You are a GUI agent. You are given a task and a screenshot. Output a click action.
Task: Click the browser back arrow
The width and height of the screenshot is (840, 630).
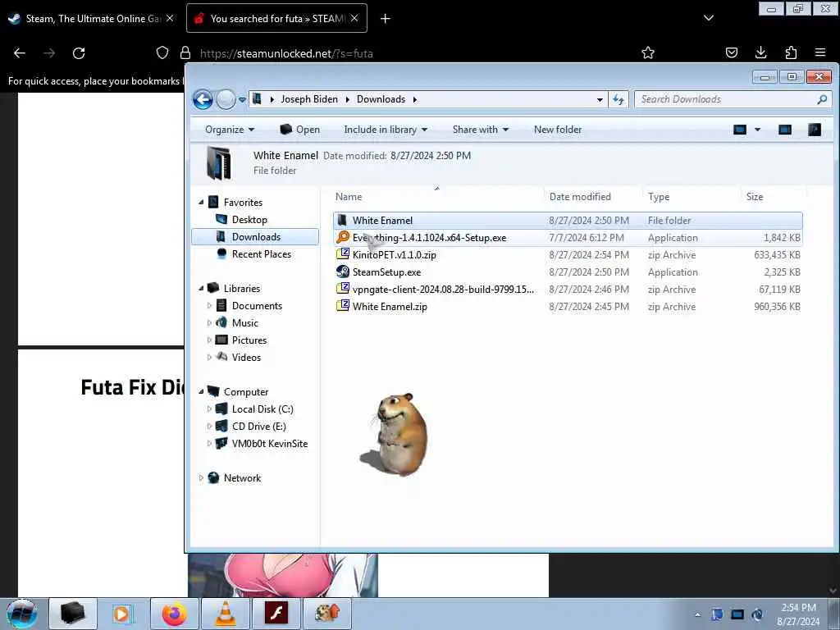pyautogui.click(x=20, y=53)
